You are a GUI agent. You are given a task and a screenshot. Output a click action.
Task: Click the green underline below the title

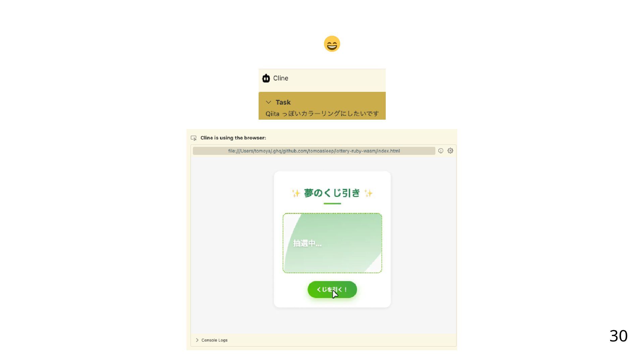332,203
